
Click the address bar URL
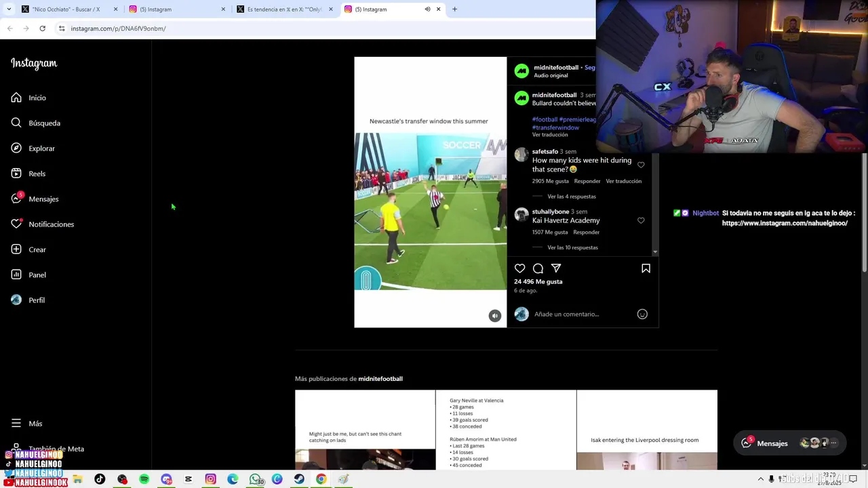point(118,28)
